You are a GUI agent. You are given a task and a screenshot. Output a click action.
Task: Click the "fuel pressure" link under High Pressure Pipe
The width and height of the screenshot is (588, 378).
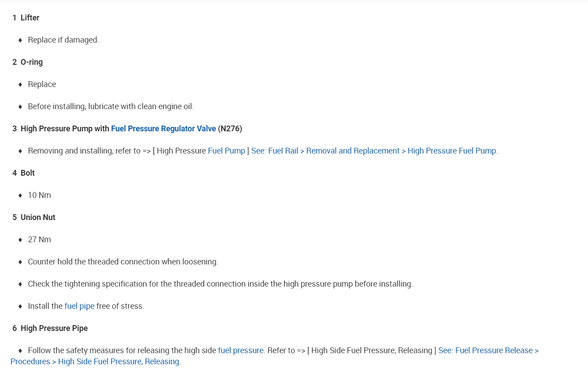pyautogui.click(x=241, y=350)
